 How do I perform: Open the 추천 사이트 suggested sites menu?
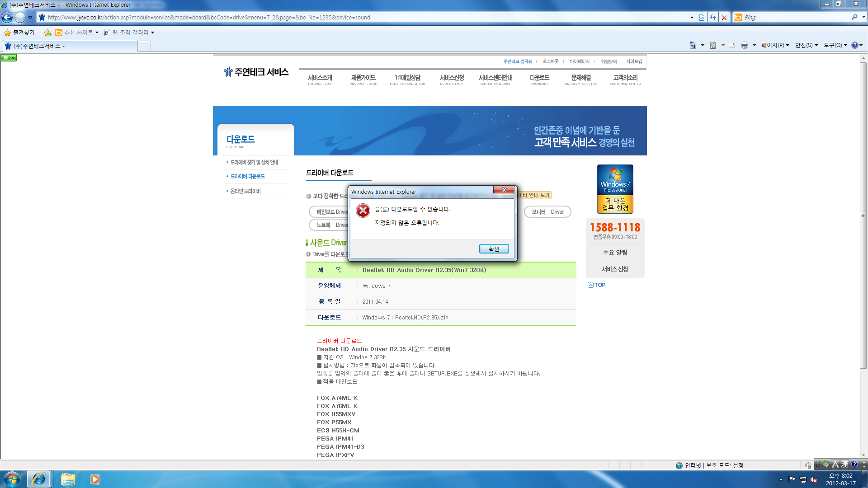pos(77,33)
